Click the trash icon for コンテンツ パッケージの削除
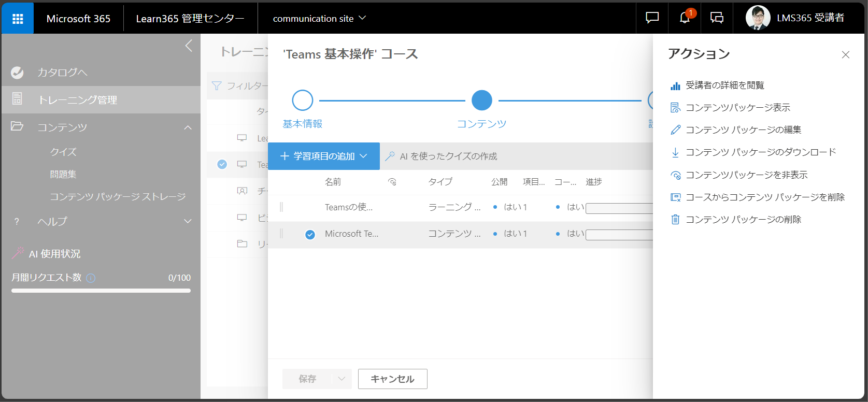The width and height of the screenshot is (868, 402). pos(675,220)
